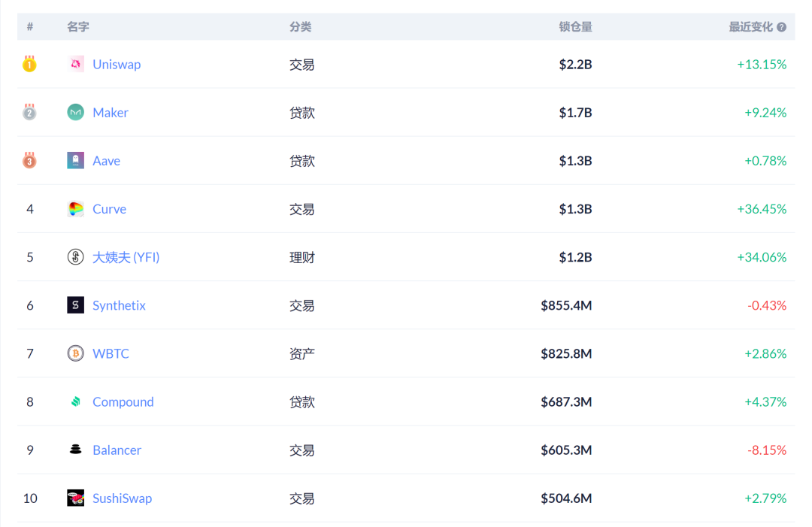This screenshot has height=527, width=812.
Task: Click the gold rank 1 medal
Action: (x=29, y=64)
